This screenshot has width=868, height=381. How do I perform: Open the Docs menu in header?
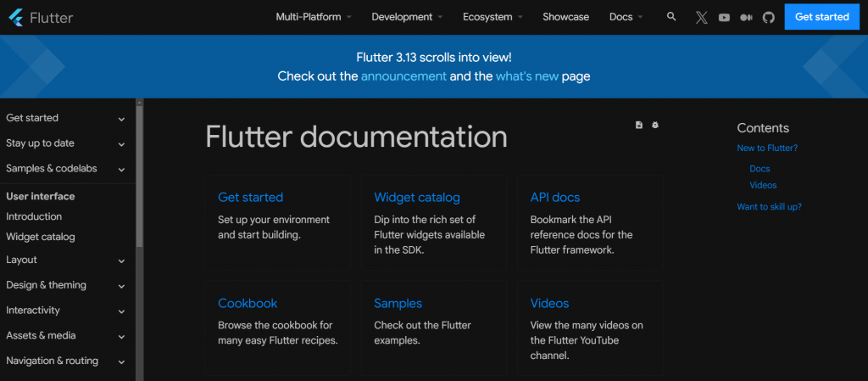pyautogui.click(x=626, y=17)
